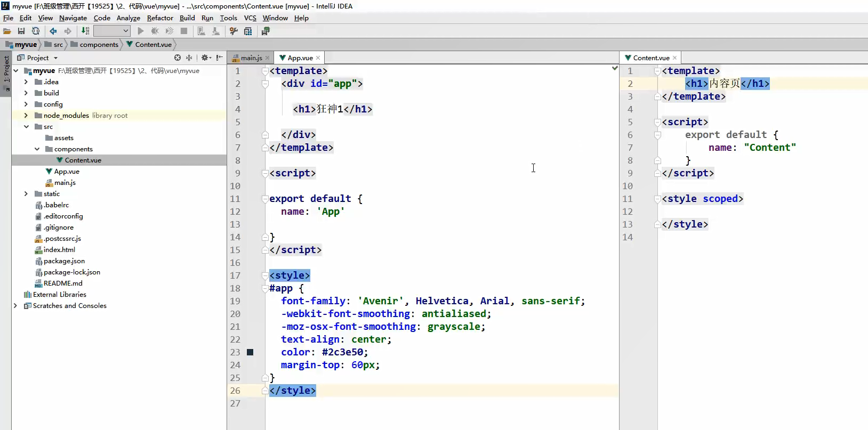Close the App.vue editor tab
Screen dimensions: 868x430
318,58
